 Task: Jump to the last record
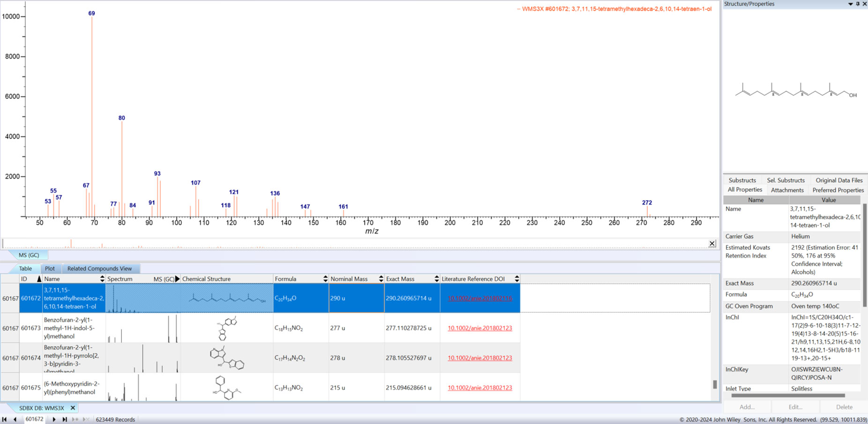click(x=65, y=419)
